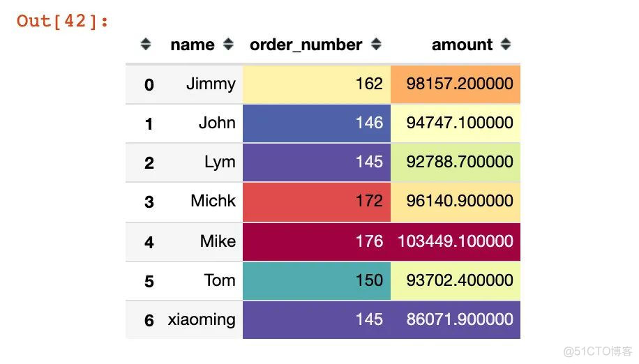
Task: Select Lym's amount cell 92788.700000
Action: click(456, 162)
